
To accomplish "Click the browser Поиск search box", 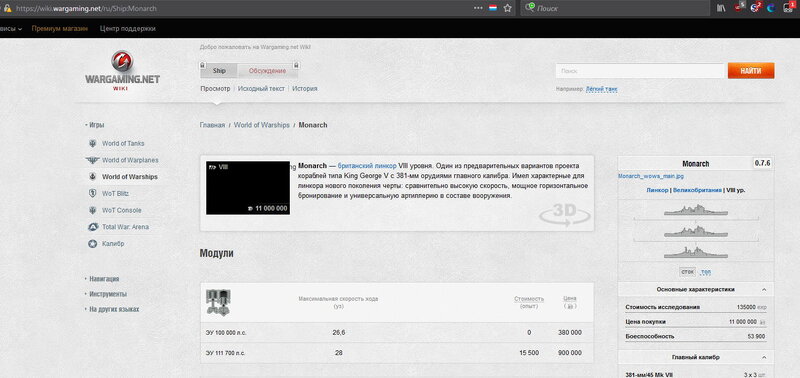I will (615, 8).
